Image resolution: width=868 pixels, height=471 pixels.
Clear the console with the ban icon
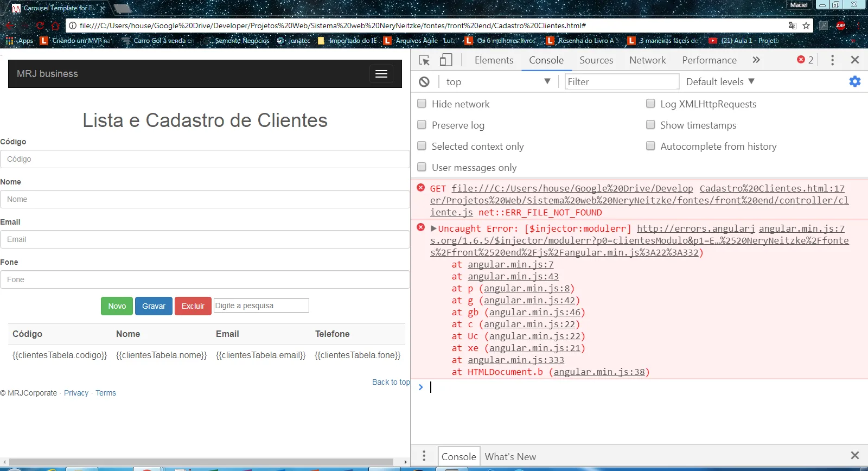point(424,81)
